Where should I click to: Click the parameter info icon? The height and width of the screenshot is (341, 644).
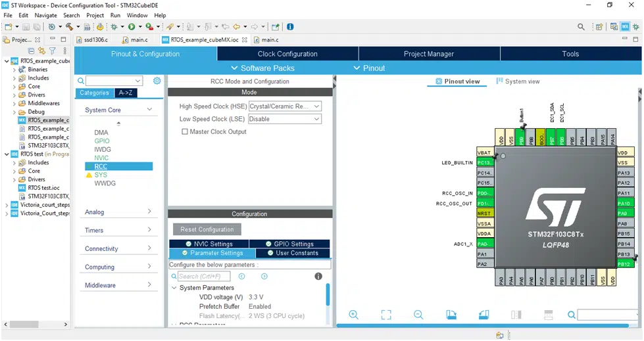(x=318, y=276)
